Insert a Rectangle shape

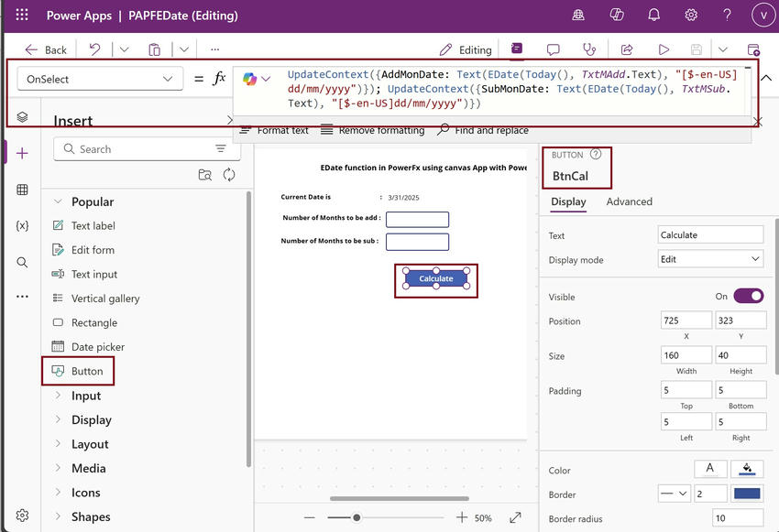(x=84, y=322)
